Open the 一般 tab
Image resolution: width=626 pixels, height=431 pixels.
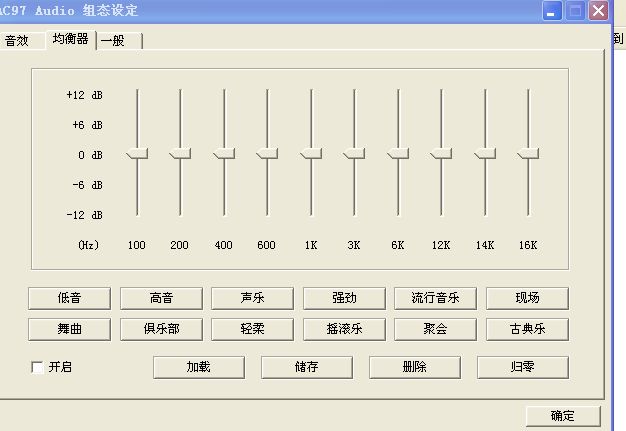coord(114,41)
